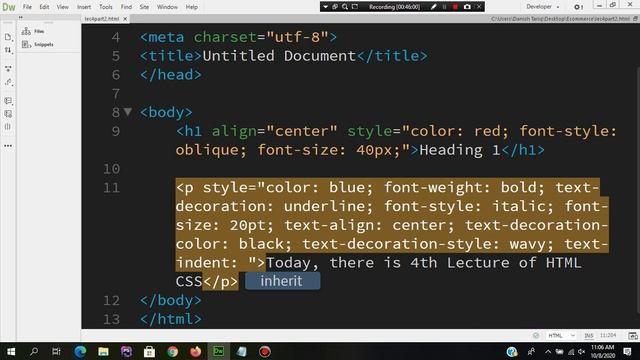Open the notification action center
Screen dimensions: 640x360
pyautogui.click(x=628, y=351)
